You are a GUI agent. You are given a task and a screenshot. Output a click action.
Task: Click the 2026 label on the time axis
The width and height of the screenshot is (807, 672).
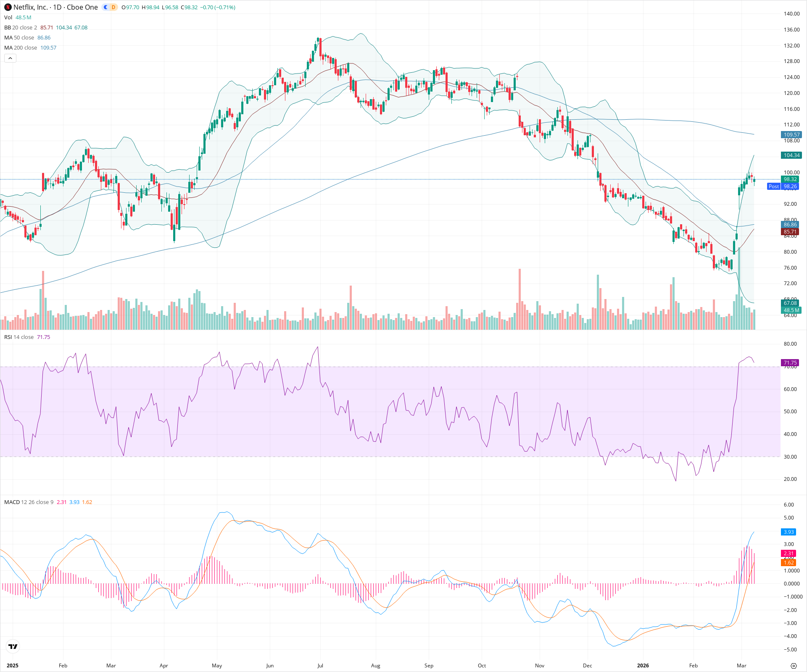pos(644,666)
